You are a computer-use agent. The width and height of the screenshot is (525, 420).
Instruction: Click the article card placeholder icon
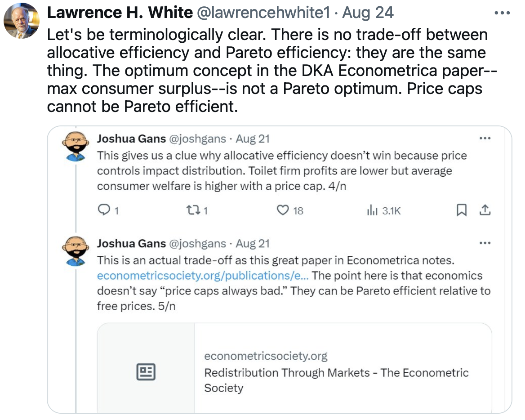click(146, 372)
